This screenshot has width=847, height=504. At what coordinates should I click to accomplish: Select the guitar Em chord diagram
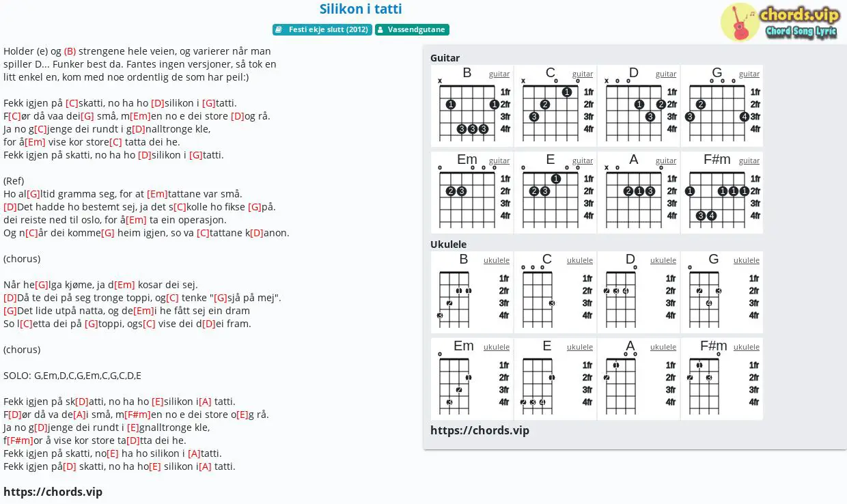(x=472, y=193)
